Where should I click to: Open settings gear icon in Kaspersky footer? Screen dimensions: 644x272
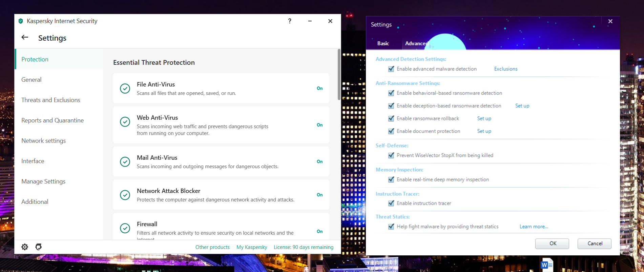(25, 247)
